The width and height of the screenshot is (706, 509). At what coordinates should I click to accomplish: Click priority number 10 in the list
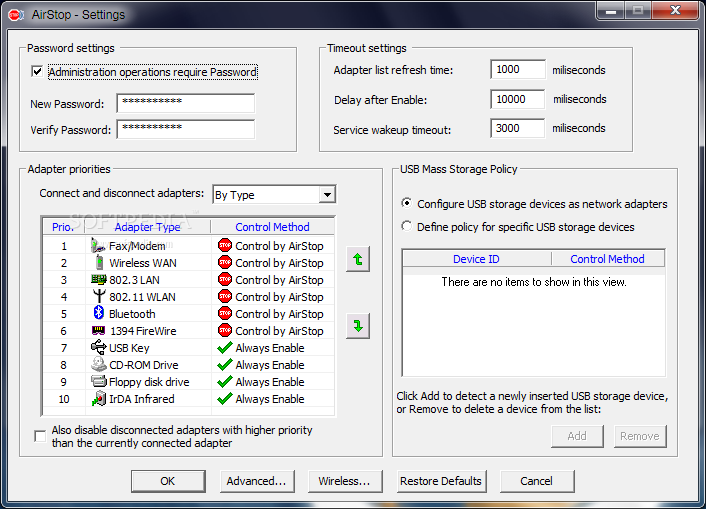click(x=64, y=399)
